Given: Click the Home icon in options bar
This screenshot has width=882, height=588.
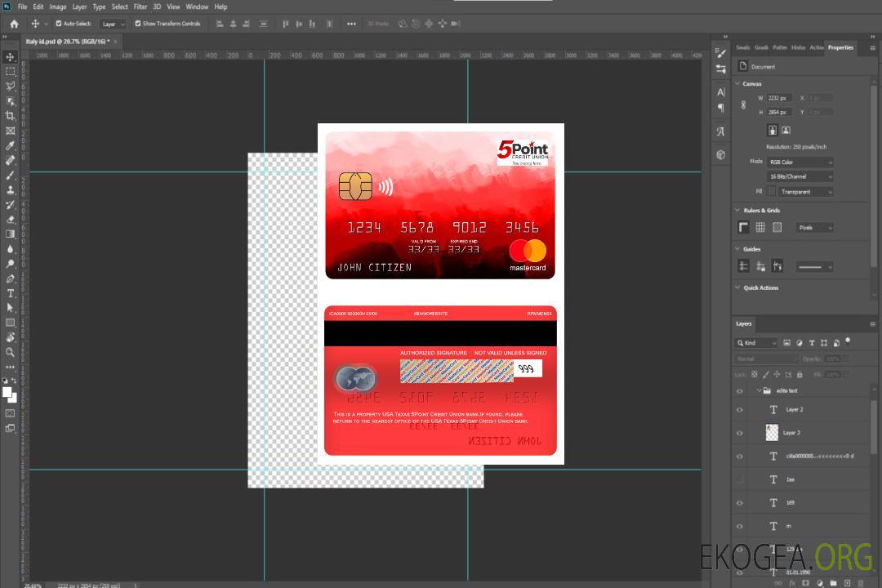Looking at the screenshot, I should [x=14, y=24].
